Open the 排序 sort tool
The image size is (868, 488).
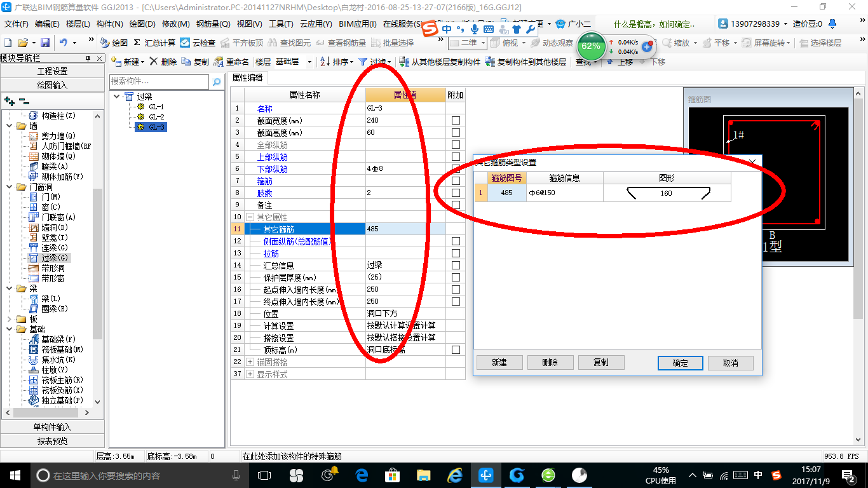(336, 62)
